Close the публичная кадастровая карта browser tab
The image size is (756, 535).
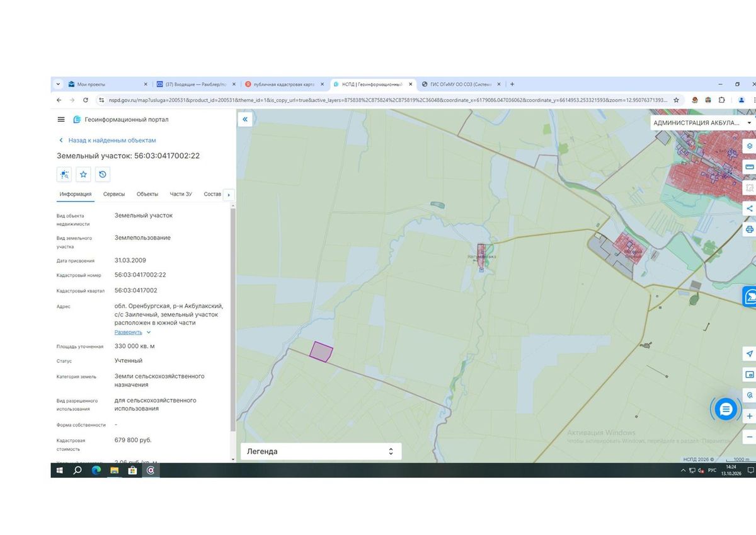click(323, 84)
